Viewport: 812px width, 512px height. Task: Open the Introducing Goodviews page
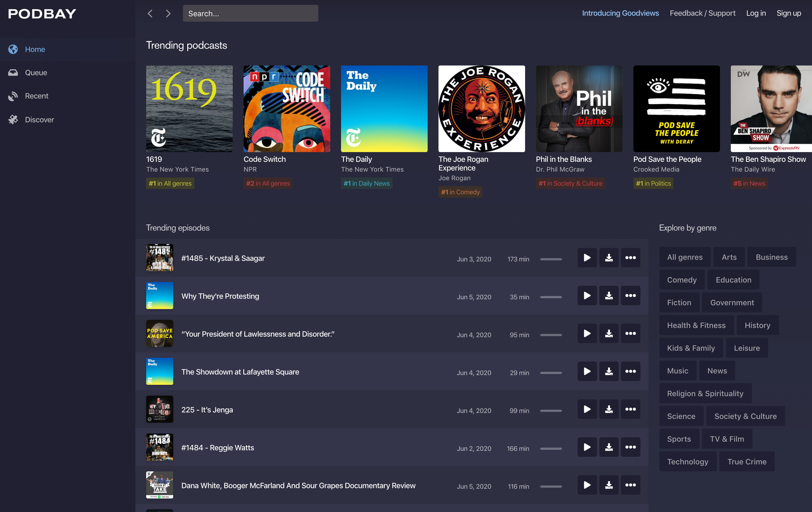click(620, 13)
